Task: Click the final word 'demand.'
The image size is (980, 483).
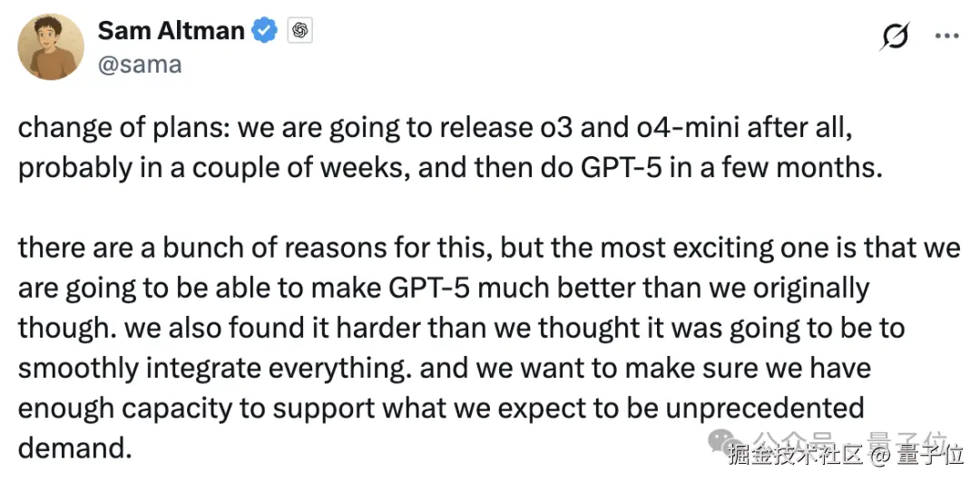Action: (73, 448)
